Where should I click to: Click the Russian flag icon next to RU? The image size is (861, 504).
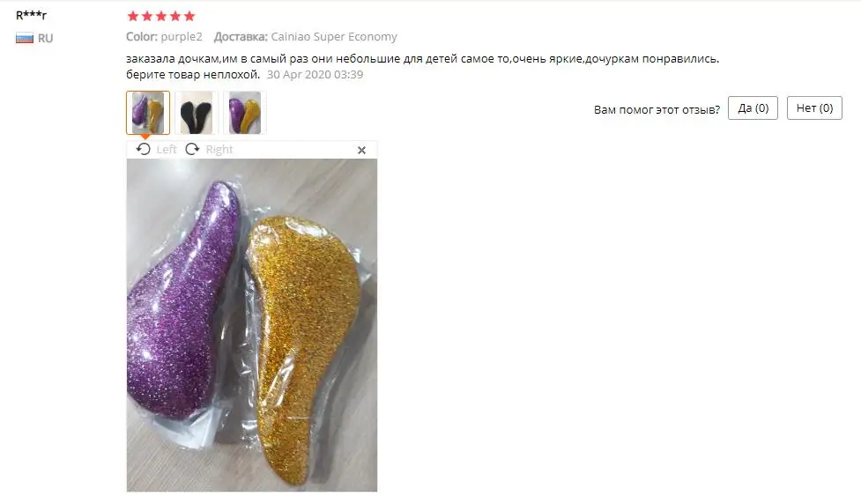click(x=24, y=39)
